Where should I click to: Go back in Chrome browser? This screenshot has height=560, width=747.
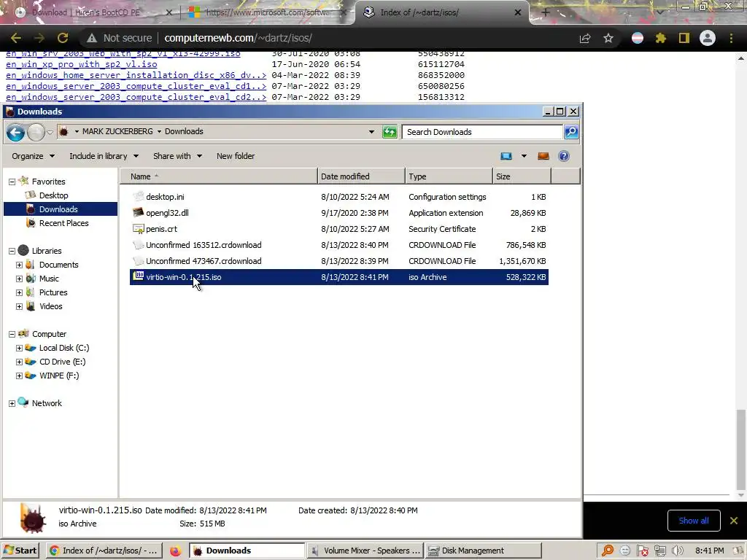(x=16, y=38)
